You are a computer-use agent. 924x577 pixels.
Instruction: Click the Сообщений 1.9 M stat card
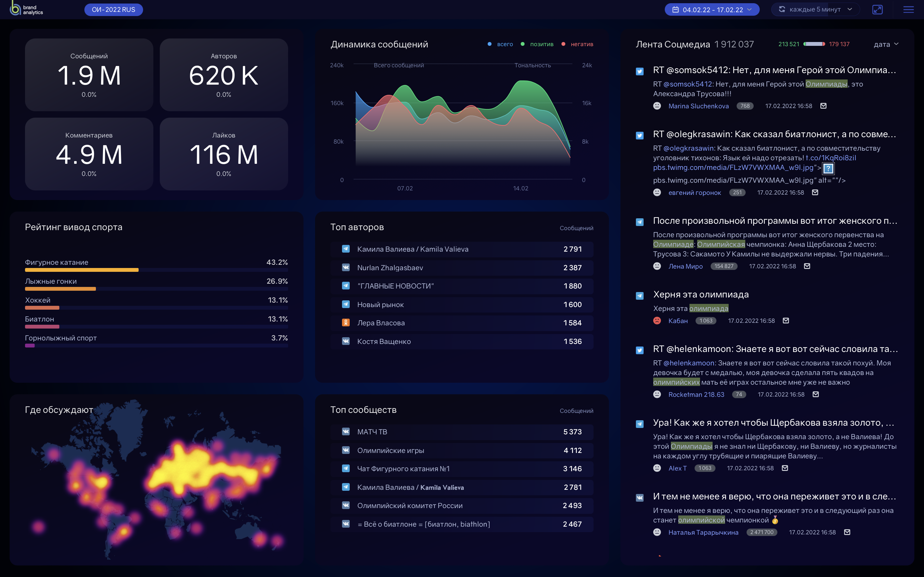click(89, 75)
